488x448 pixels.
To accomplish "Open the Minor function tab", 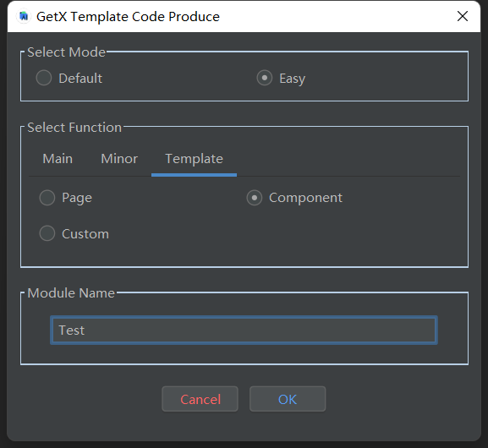I will (x=119, y=159).
